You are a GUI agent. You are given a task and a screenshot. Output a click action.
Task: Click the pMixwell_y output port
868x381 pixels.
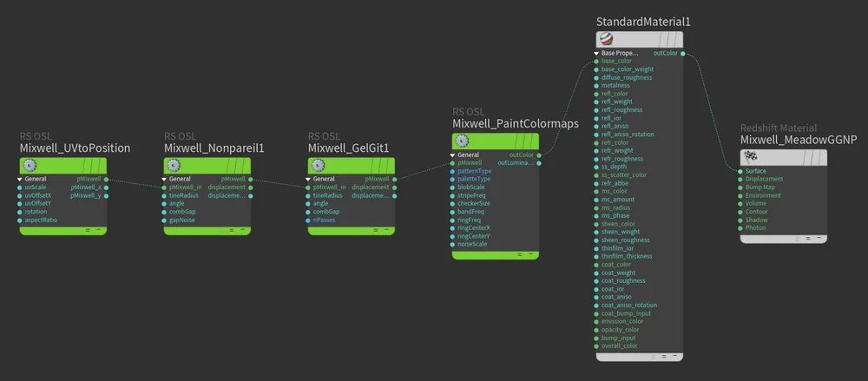106,195
